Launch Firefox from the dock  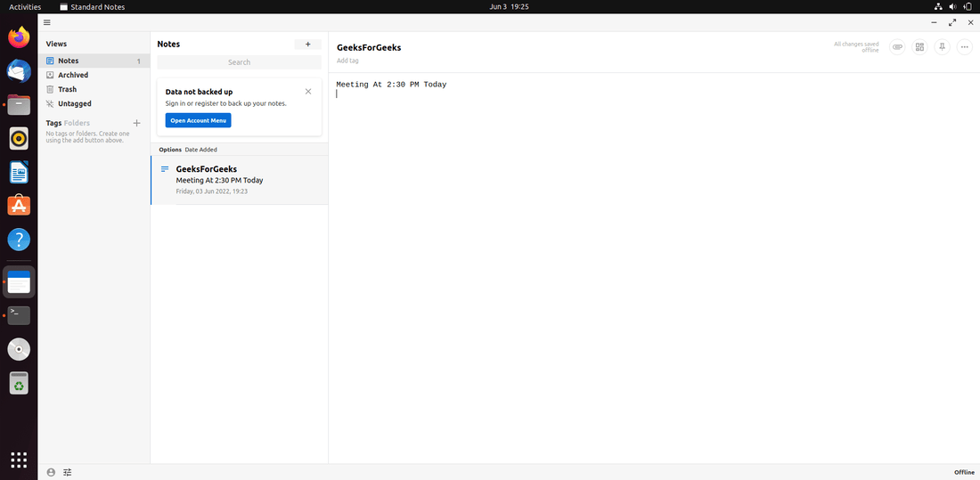pos(19,37)
